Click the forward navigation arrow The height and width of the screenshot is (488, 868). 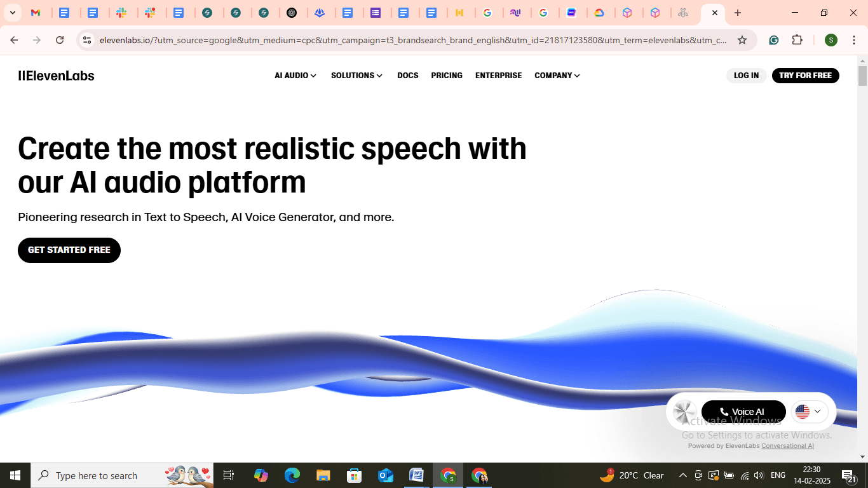pos(37,40)
